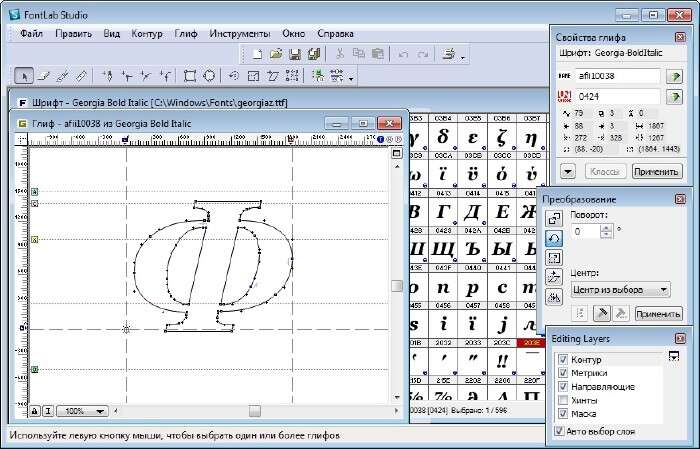Select the Knife tool

coord(62,76)
